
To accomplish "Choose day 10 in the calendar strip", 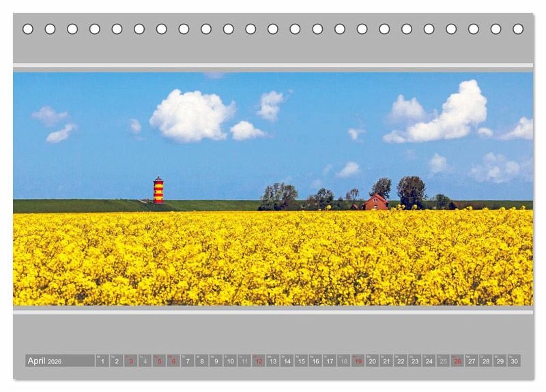I will point(230,361).
